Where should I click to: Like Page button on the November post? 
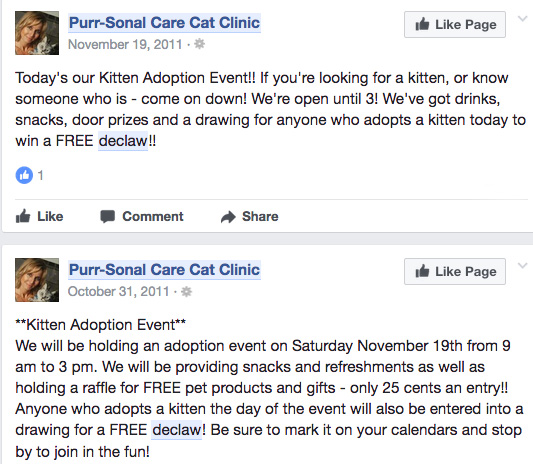tap(455, 24)
